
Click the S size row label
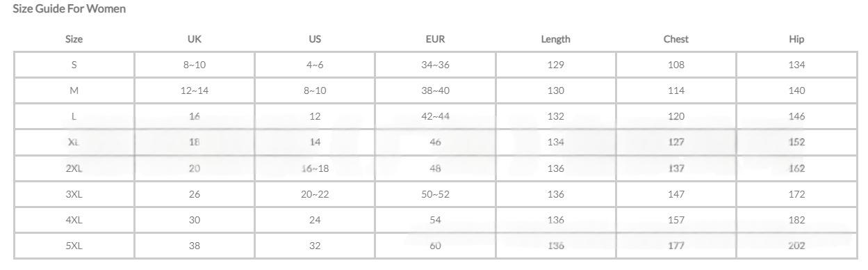click(74, 65)
